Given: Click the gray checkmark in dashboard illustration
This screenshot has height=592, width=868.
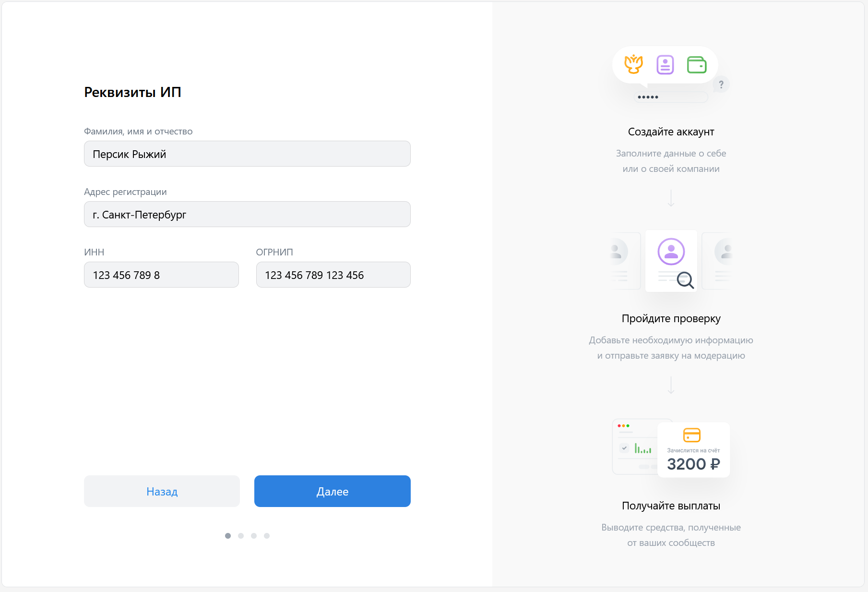Looking at the screenshot, I should (624, 448).
